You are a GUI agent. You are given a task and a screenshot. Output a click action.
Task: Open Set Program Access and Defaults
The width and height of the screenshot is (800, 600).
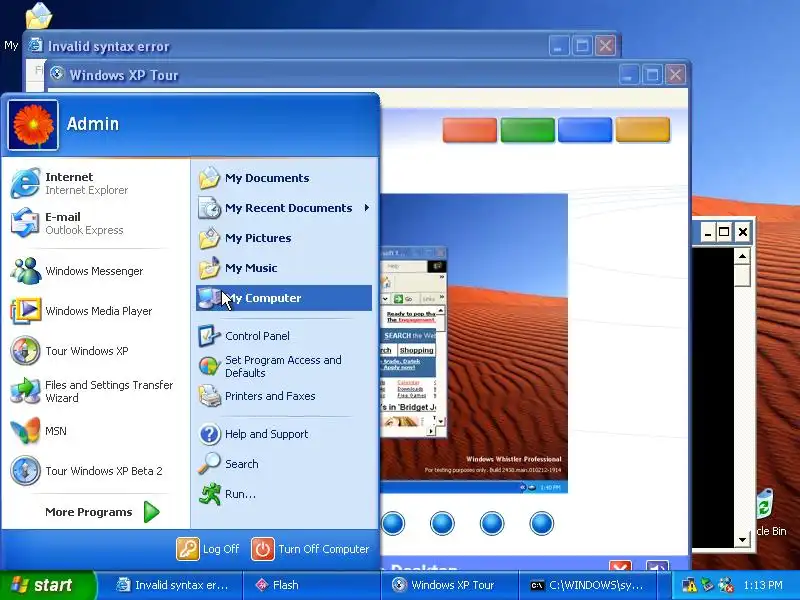click(x=284, y=366)
